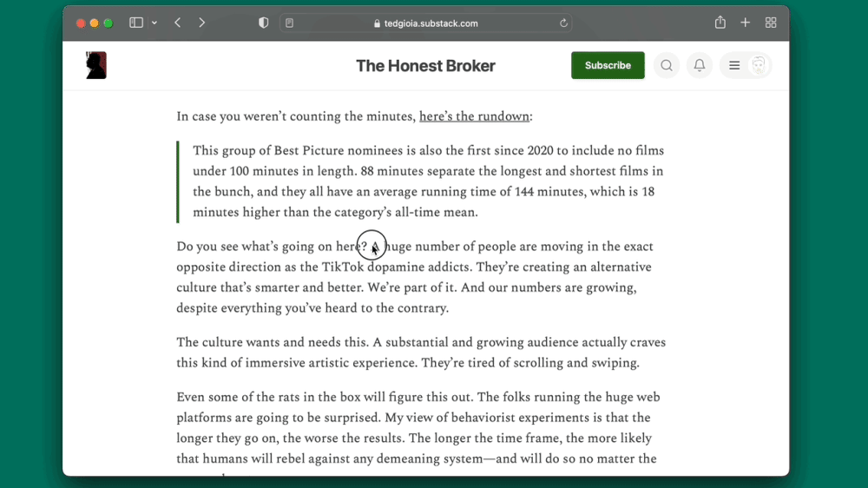Image resolution: width=868 pixels, height=488 pixels.
Task: Click the text "TikTok dopamine addicts"
Action: [396, 267]
